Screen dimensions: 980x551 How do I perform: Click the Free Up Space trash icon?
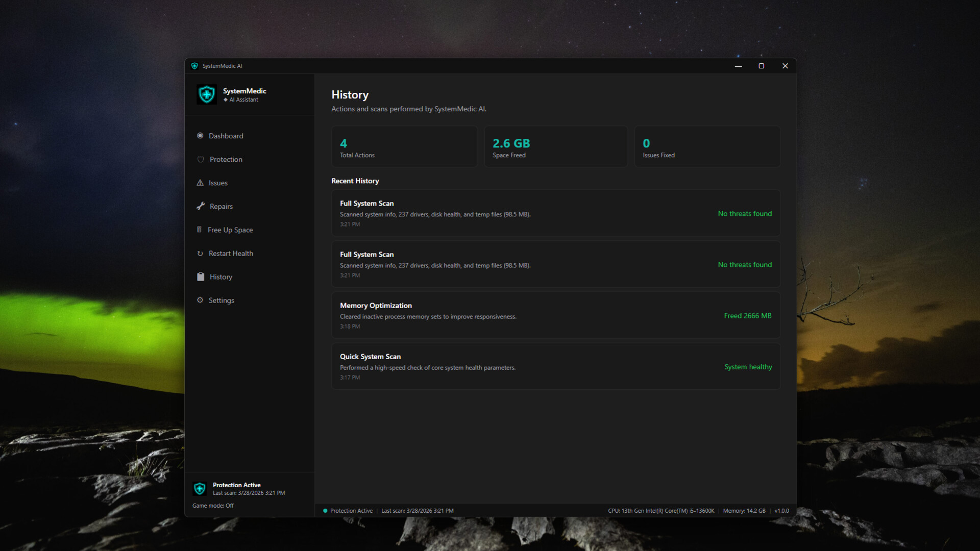(x=199, y=230)
